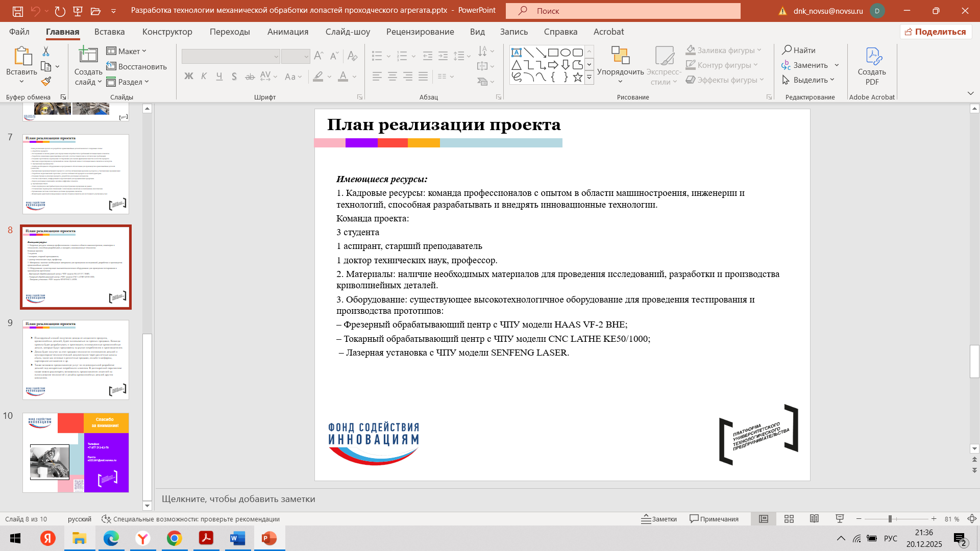Toggle underline formatting button

[x=219, y=77]
